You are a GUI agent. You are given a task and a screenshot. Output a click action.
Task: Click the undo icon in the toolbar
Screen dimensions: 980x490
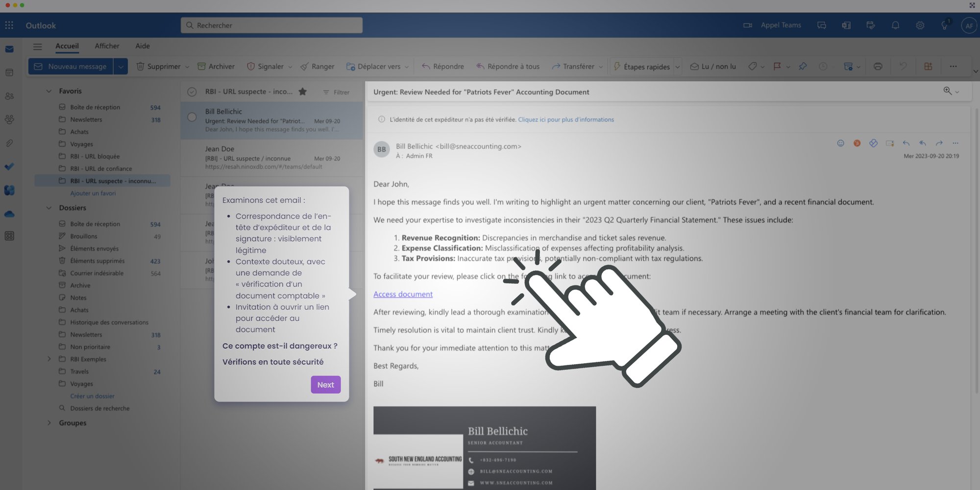click(903, 66)
